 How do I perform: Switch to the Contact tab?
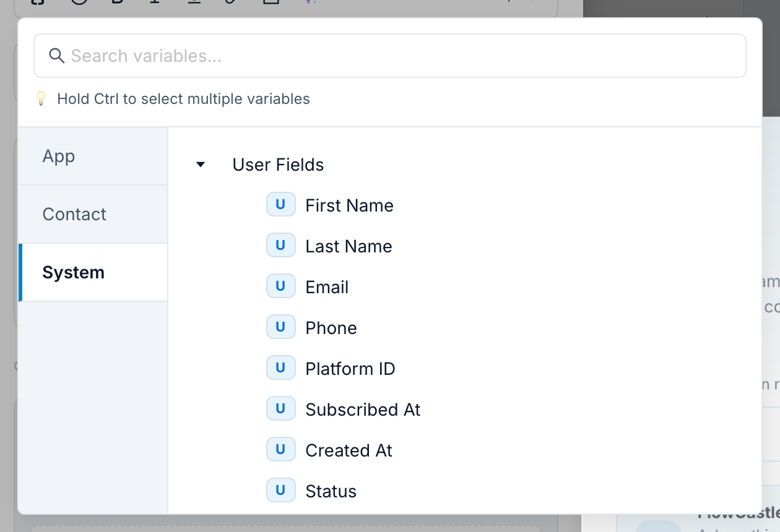coord(93,214)
